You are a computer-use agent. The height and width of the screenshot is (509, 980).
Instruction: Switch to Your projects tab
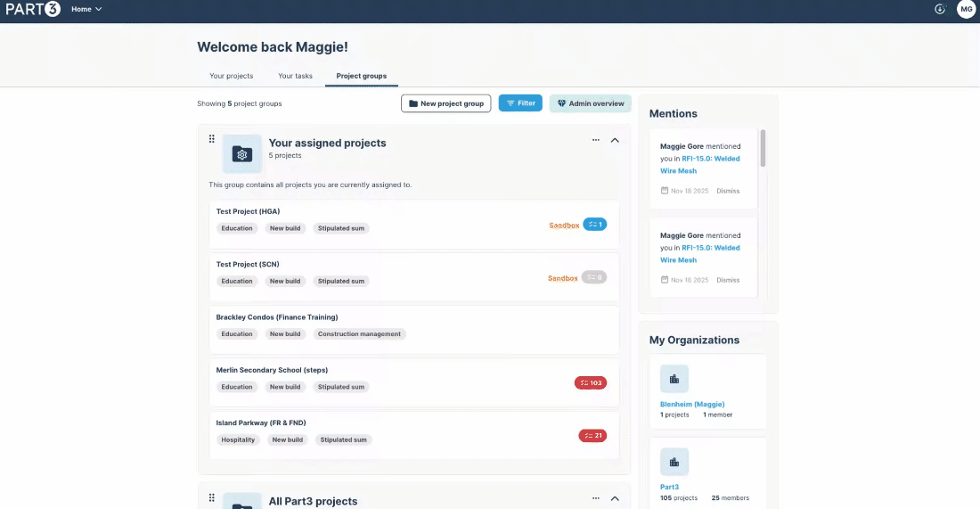232,76
